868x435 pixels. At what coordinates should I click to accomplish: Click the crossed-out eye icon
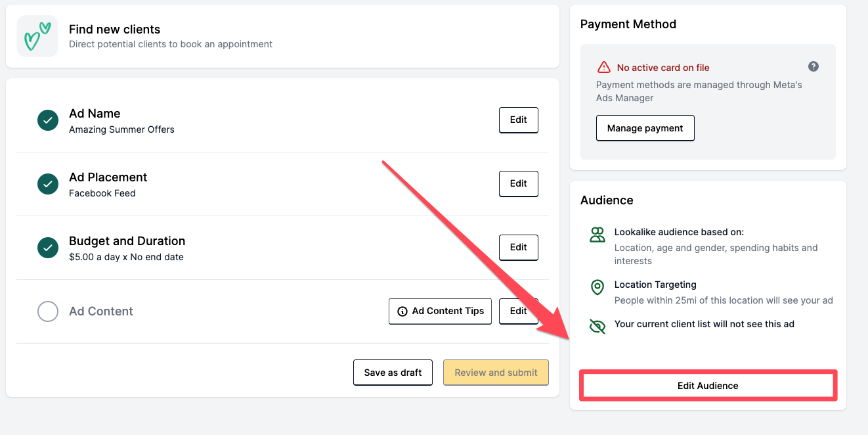[x=597, y=327]
